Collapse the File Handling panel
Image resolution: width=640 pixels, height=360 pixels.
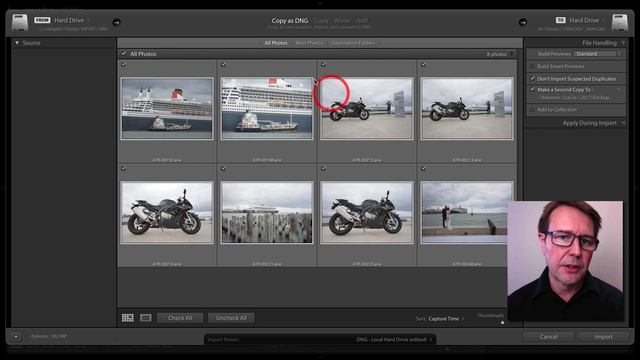[623, 42]
